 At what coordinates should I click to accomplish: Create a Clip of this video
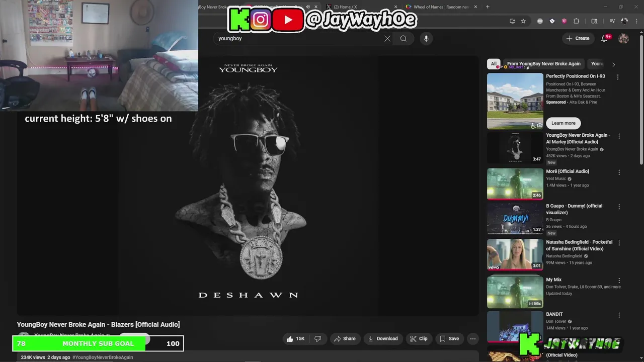point(419,339)
